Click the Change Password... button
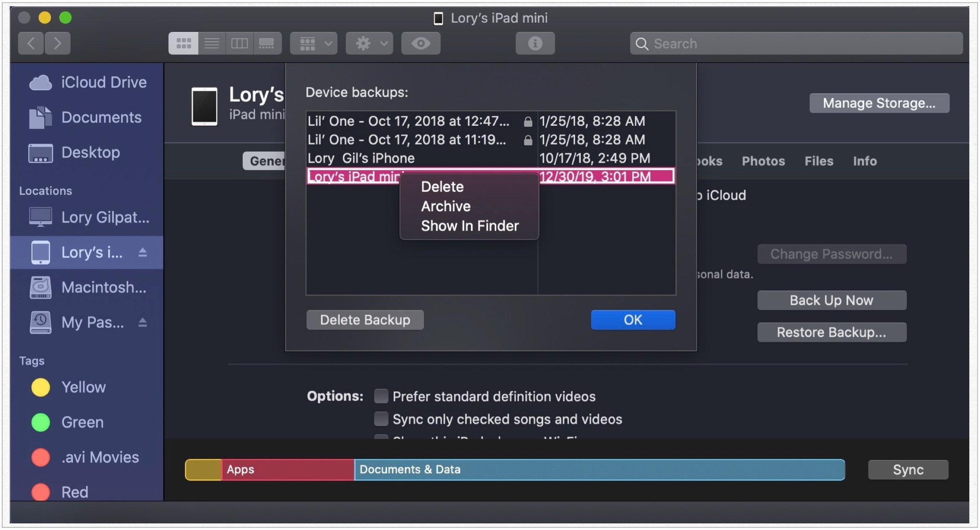 (x=832, y=254)
